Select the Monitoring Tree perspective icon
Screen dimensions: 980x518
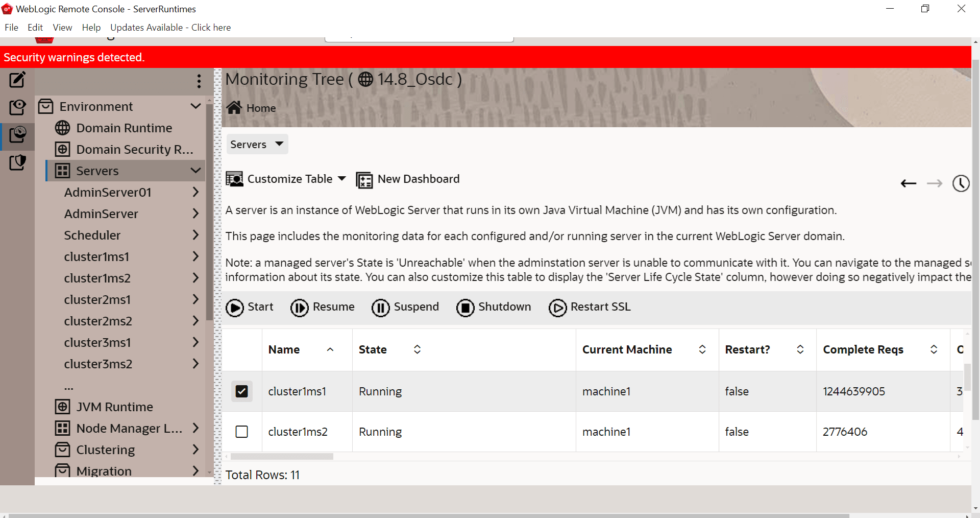(x=17, y=134)
